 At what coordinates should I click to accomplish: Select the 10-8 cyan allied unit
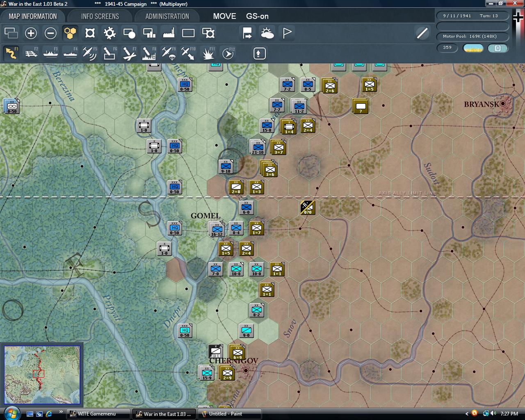[236, 269]
